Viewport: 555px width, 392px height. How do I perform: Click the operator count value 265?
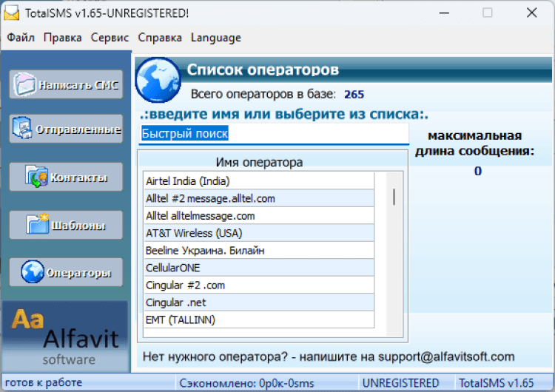pos(354,95)
